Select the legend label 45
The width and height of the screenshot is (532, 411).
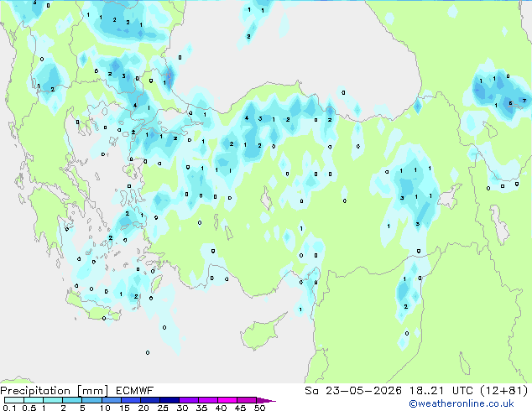tap(241, 408)
